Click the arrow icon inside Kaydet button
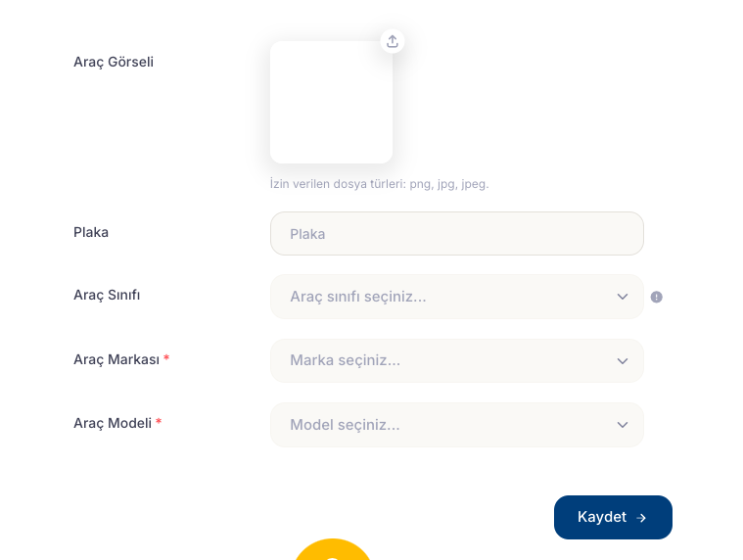 tap(641, 518)
